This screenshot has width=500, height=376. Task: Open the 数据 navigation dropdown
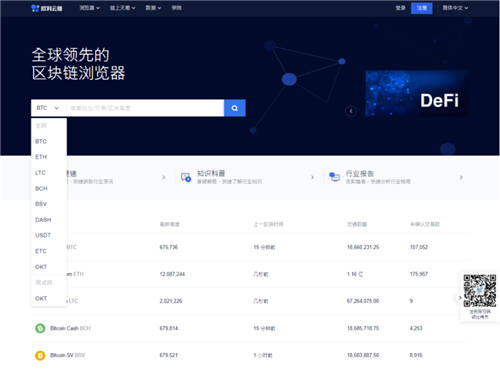coord(153,8)
